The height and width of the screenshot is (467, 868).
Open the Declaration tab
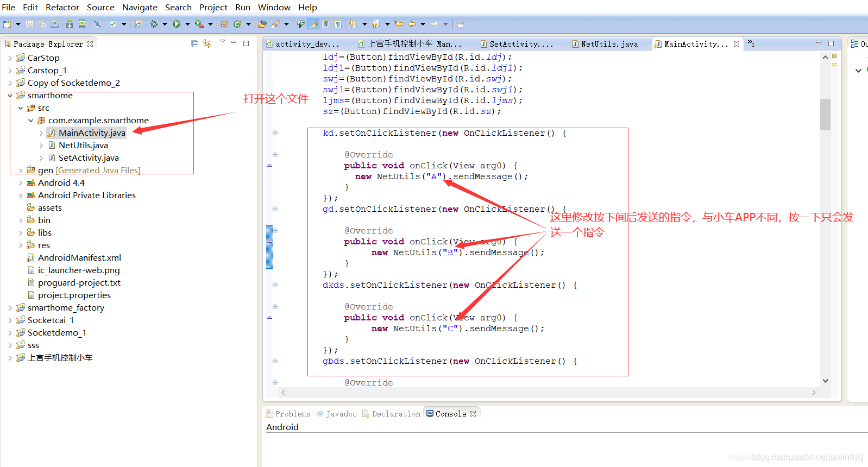click(x=392, y=414)
